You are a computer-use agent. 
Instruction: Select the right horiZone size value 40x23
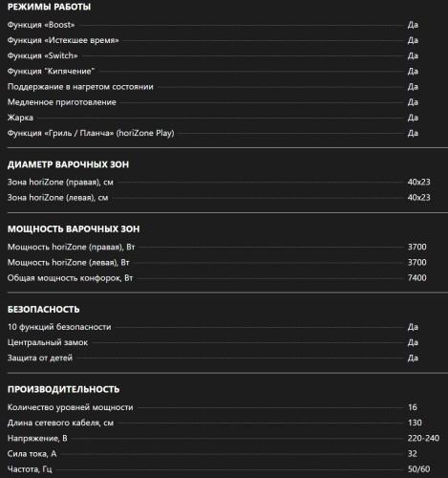tap(418, 182)
